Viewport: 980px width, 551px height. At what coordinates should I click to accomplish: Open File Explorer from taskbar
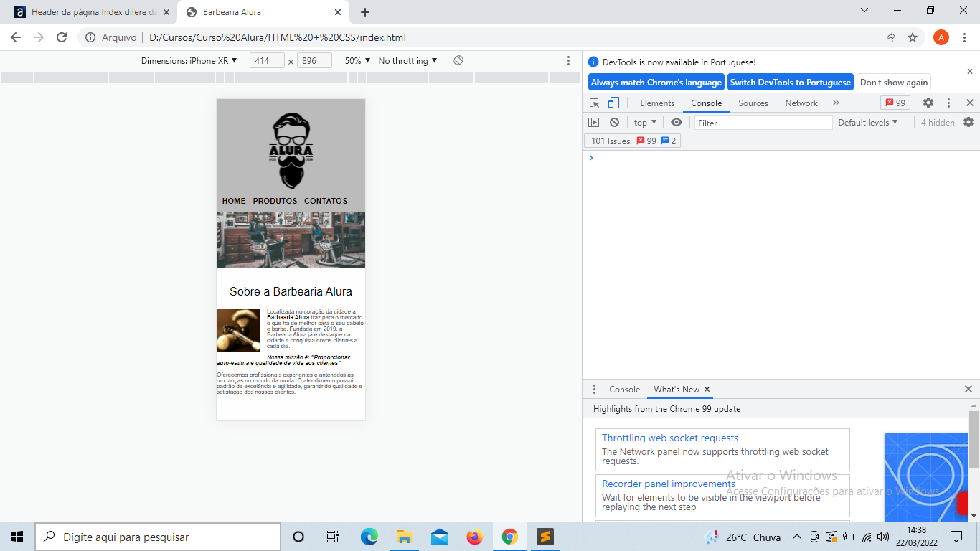click(404, 537)
